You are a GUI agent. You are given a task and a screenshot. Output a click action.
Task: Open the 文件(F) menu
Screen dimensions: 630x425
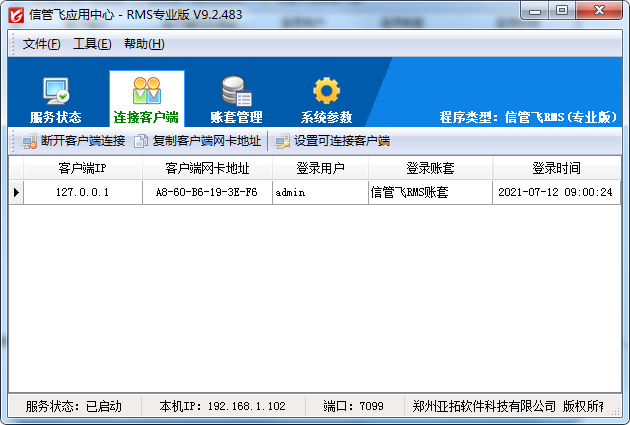click(x=41, y=44)
